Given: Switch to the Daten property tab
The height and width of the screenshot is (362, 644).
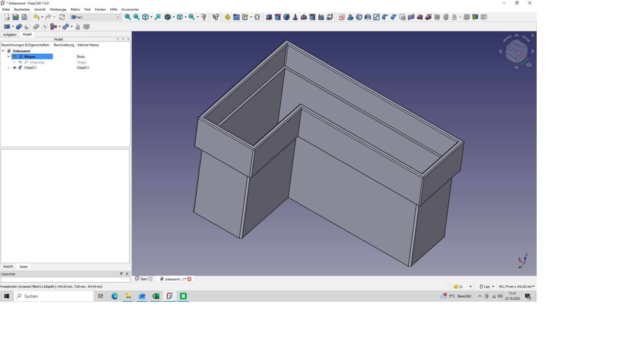Looking at the screenshot, I should click(23, 267).
